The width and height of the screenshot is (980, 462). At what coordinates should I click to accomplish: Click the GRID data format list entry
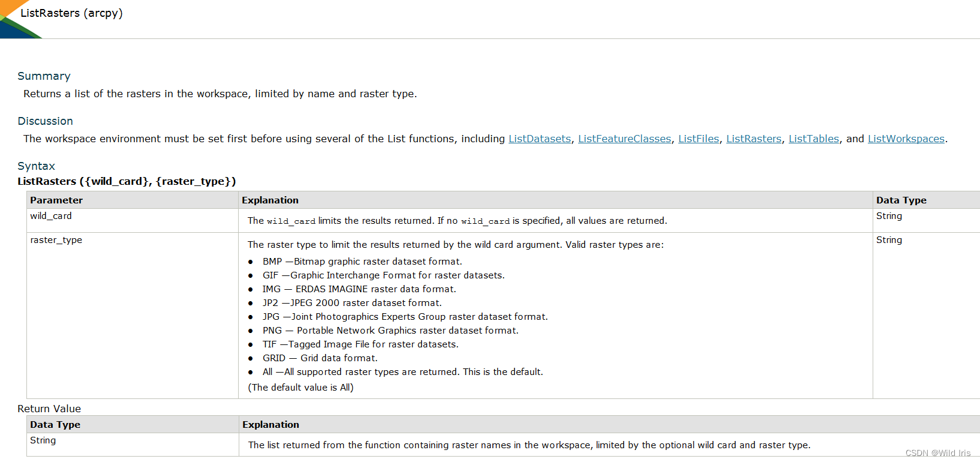click(x=320, y=358)
